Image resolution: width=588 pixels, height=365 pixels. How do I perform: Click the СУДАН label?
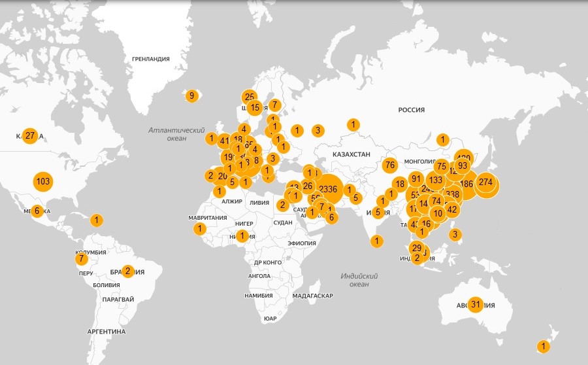click(x=283, y=222)
